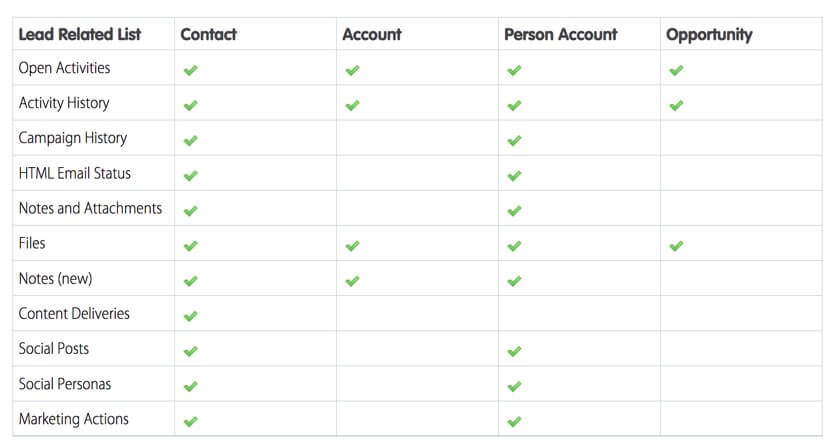Screen dimensions: 835x446
Task: Click the Files checkmark under Account
Action: pos(352,245)
